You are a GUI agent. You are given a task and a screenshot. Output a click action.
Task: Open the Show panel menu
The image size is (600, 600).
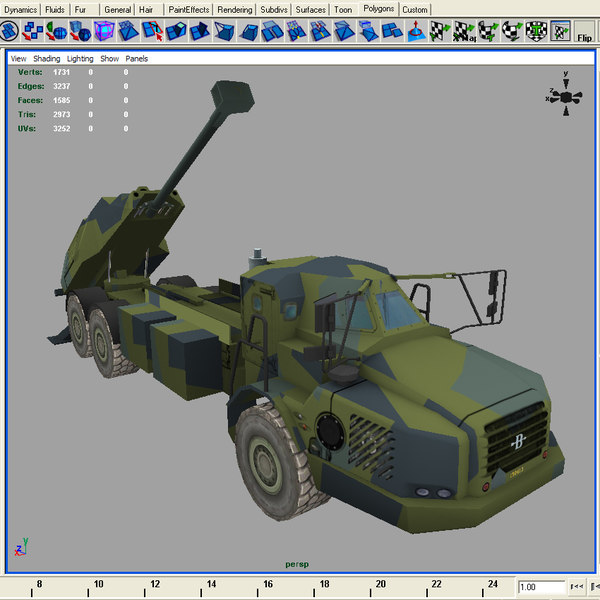[x=109, y=59]
